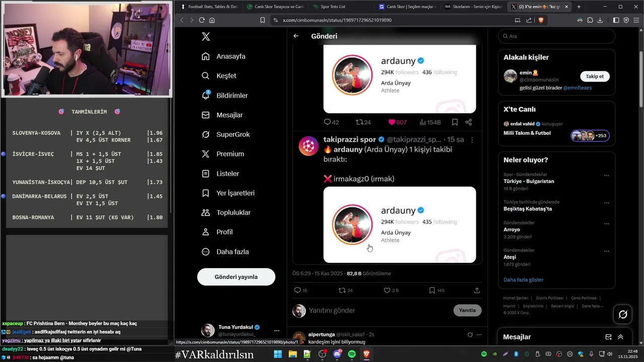Click the Brave Shields icon
The height and width of the screenshot is (362, 644).
(x=541, y=20)
